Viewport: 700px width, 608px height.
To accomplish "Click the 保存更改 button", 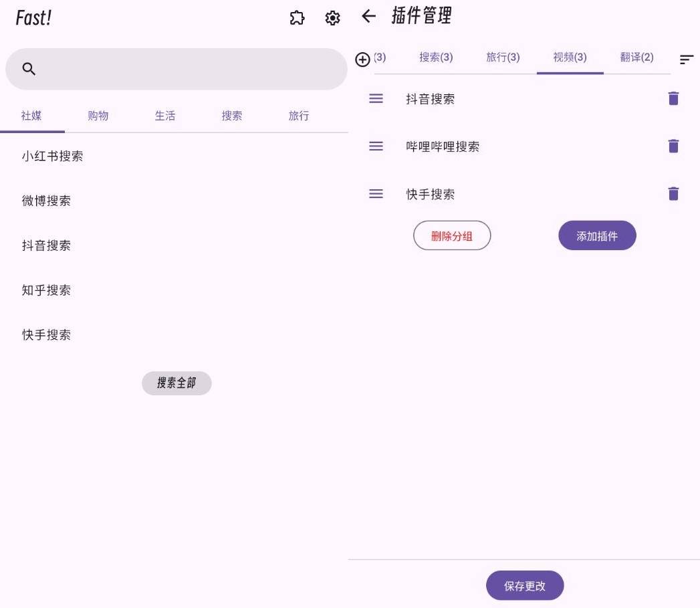I will [x=525, y=585].
